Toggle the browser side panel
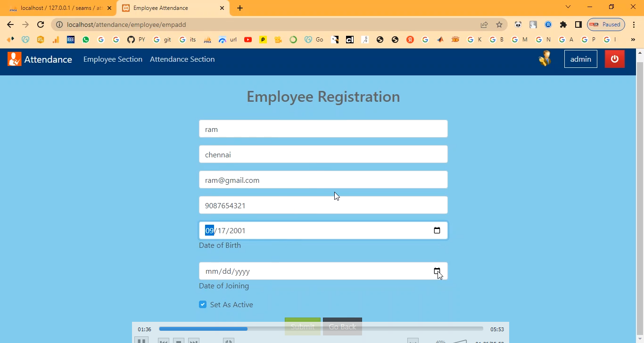644x343 pixels. 578,24
